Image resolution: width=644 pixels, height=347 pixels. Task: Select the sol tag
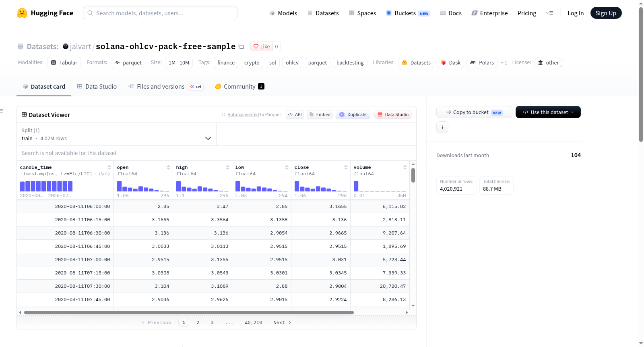(x=272, y=62)
